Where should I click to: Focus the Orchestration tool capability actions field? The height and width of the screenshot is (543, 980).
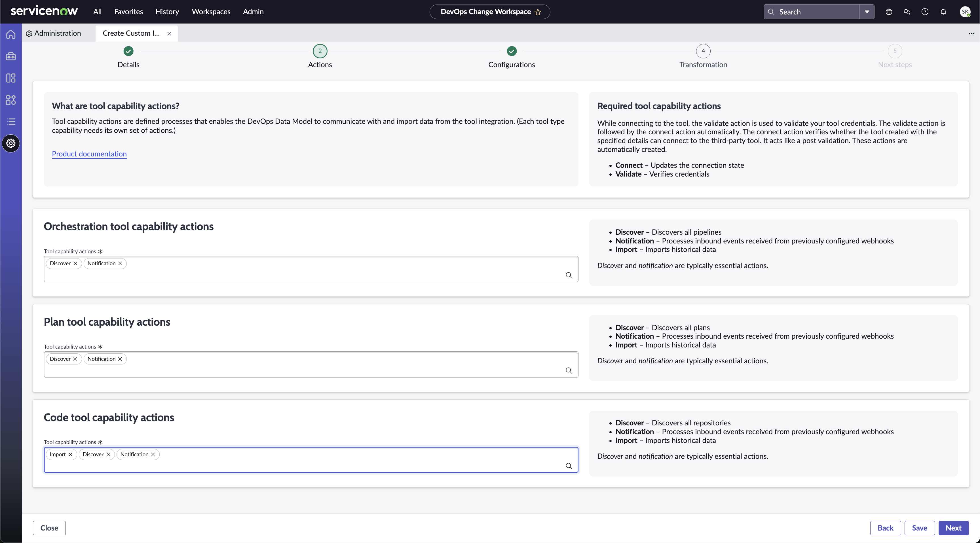[x=311, y=269]
